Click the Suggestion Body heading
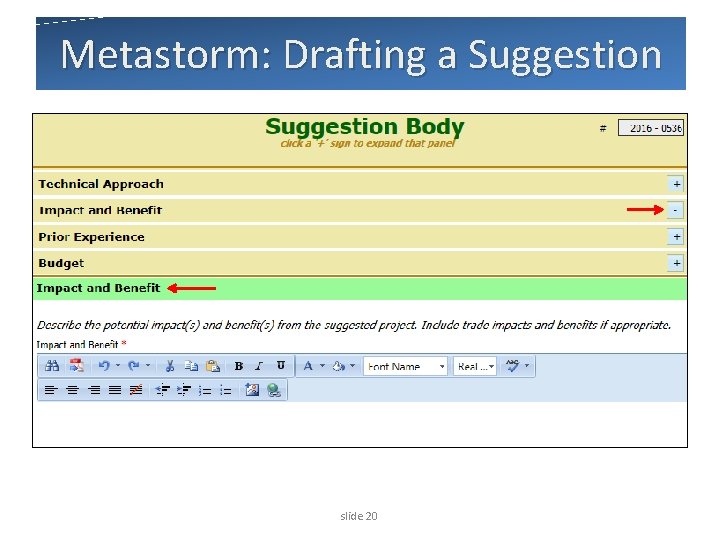 click(x=365, y=126)
